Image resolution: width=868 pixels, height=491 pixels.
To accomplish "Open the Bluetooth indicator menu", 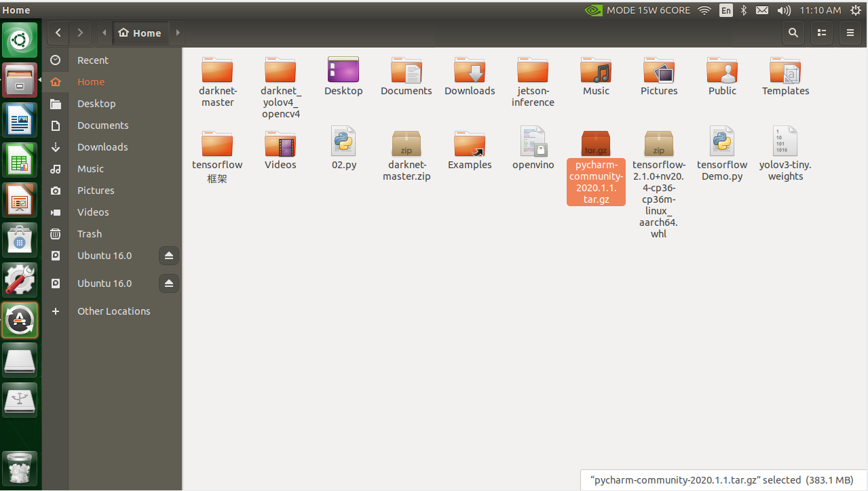I will (744, 10).
